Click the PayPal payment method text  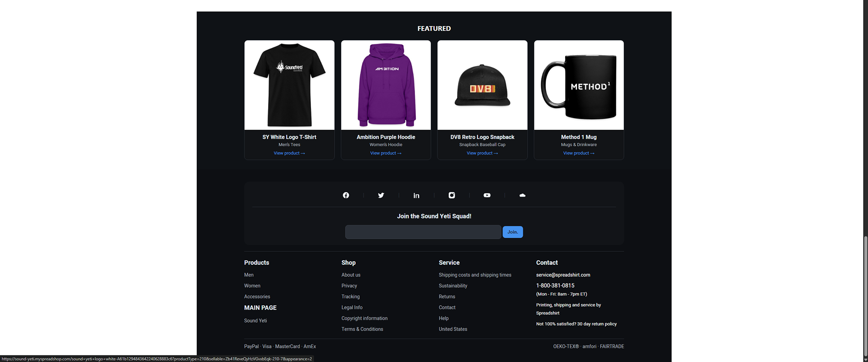click(251, 347)
